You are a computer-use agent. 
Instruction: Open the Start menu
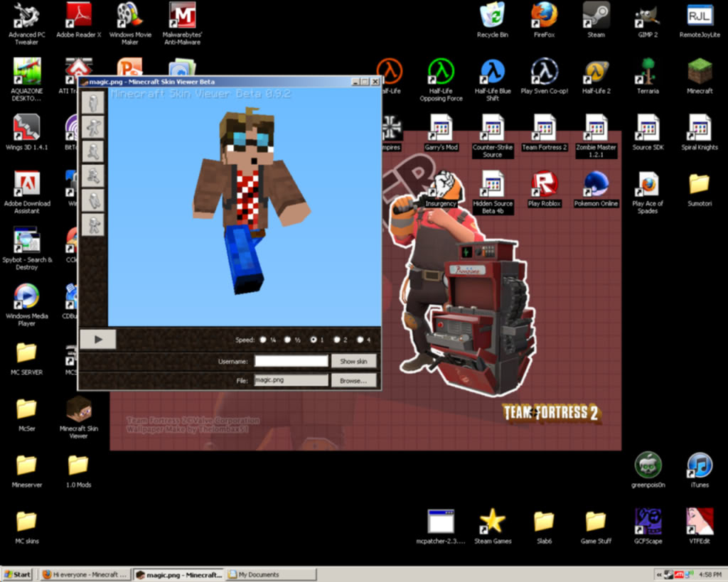click(x=18, y=575)
